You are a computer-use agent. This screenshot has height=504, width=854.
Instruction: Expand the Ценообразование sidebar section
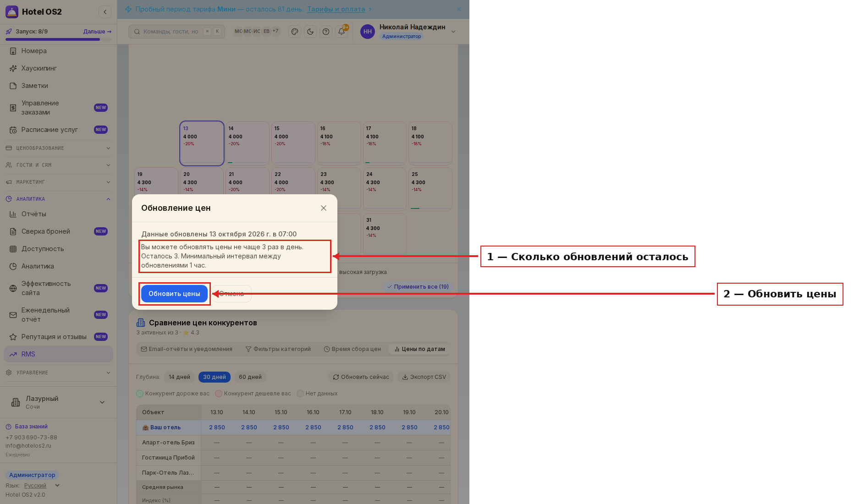tap(58, 148)
